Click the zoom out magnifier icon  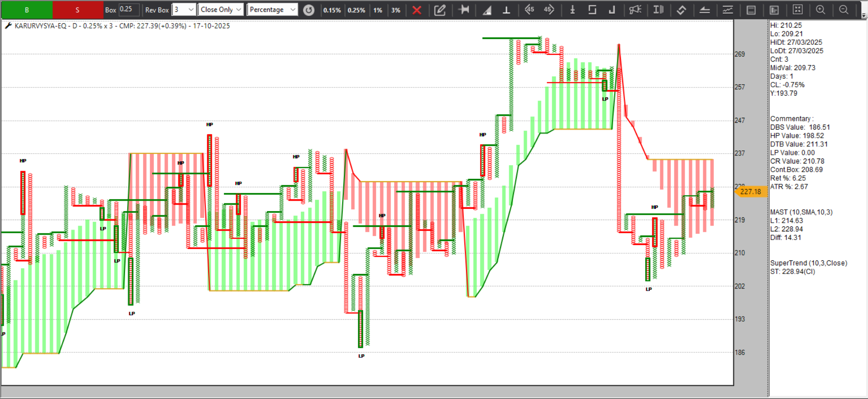click(x=844, y=10)
